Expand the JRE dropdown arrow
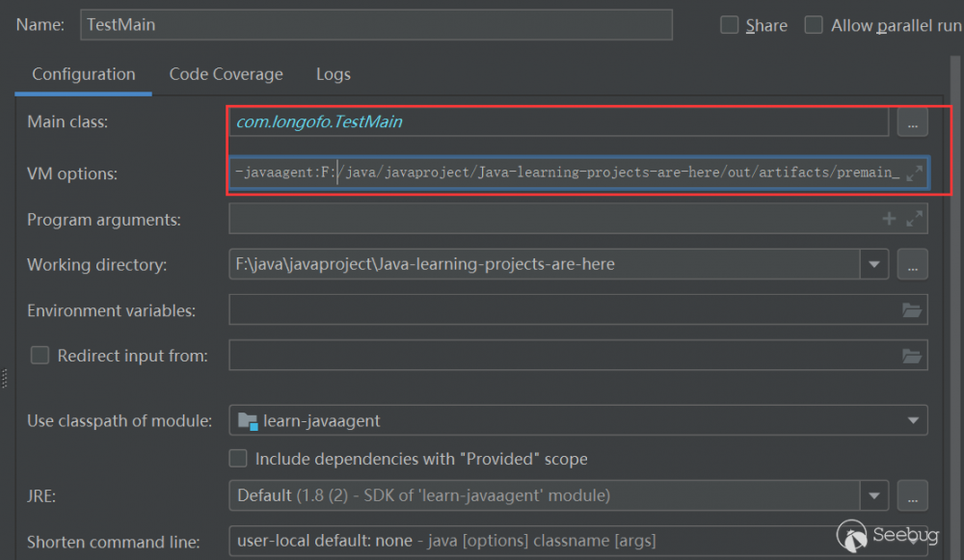 (874, 495)
